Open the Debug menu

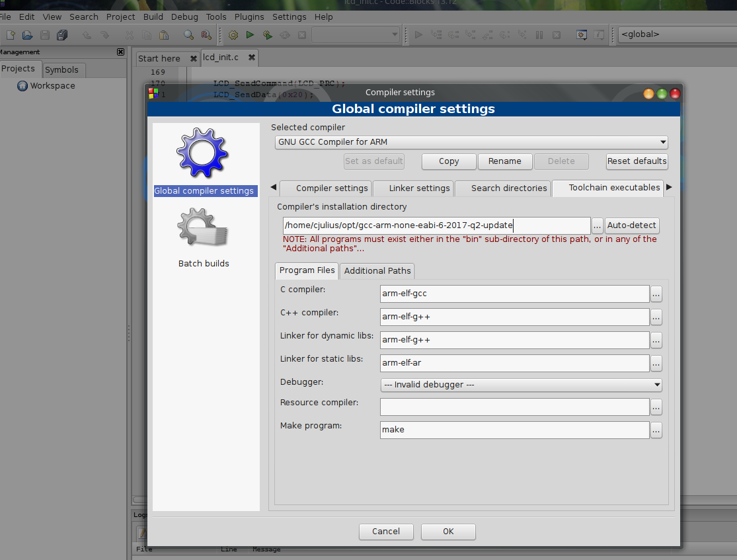point(184,17)
